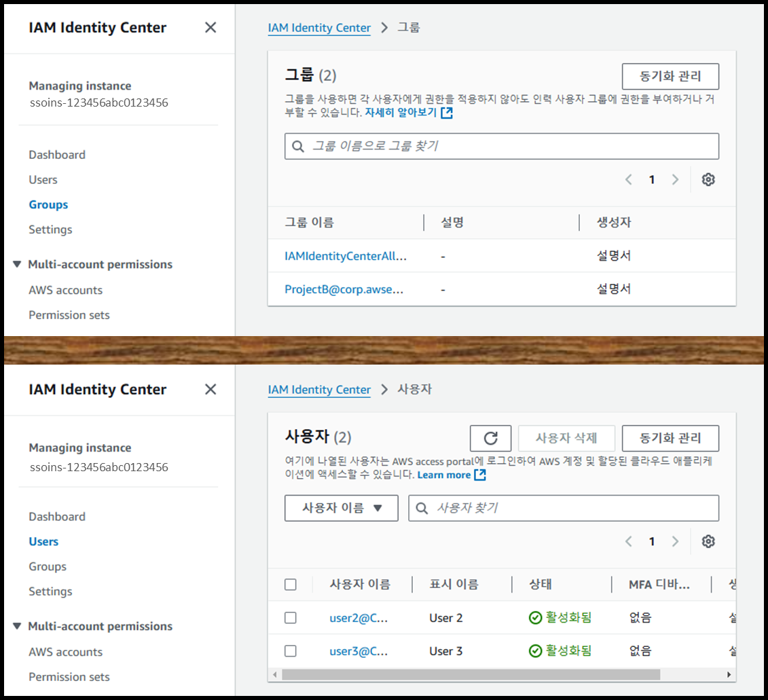768x700 pixels.
Task: Click the search magnifier in group search box
Action: click(x=298, y=146)
